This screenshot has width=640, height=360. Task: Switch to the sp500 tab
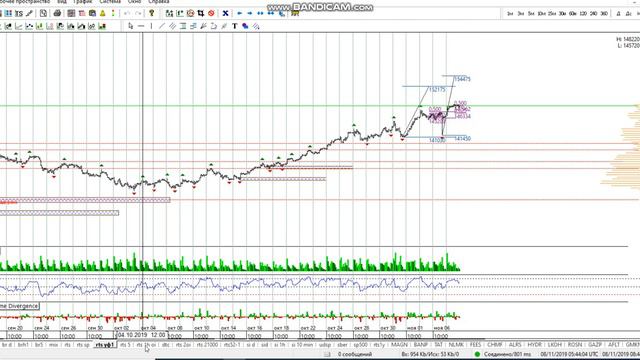click(x=360, y=345)
